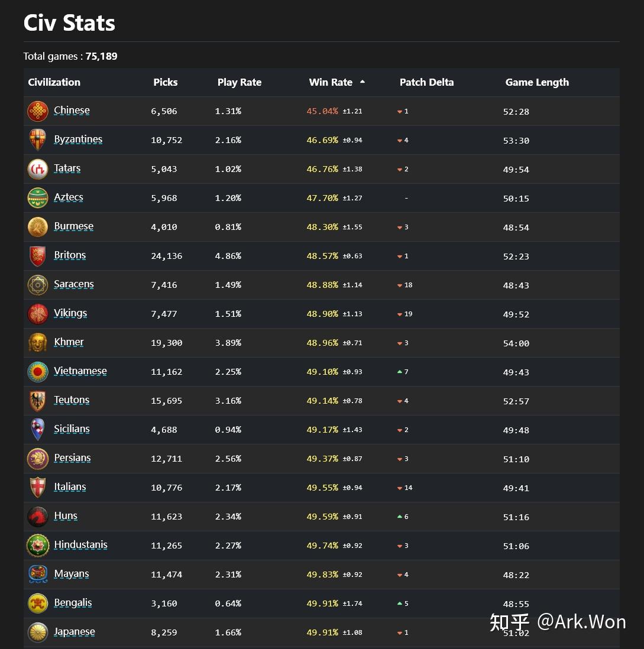Screen dimensions: 644x649
Task: Click the Sicilians blue shield icon
Action: pos(38,430)
